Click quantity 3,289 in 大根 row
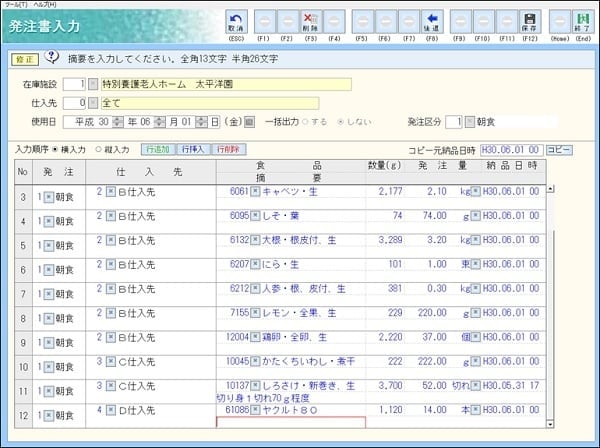The image size is (600, 448). (390, 240)
